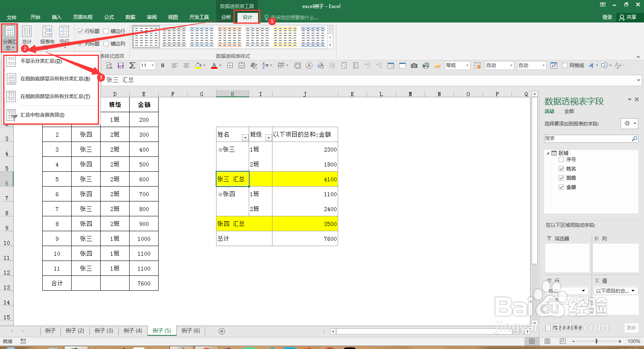The width and height of the screenshot is (644, 349).
Task: Click the 全部 tab in field list
Action: [569, 111]
